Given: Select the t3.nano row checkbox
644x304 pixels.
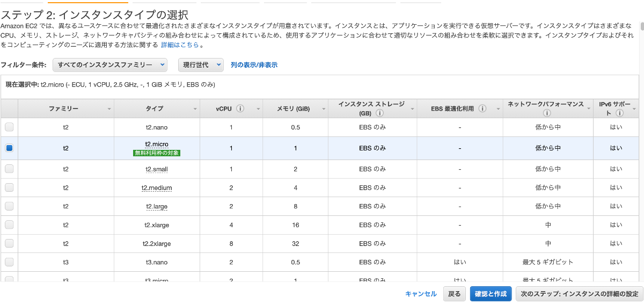Looking at the screenshot, I should [x=9, y=262].
